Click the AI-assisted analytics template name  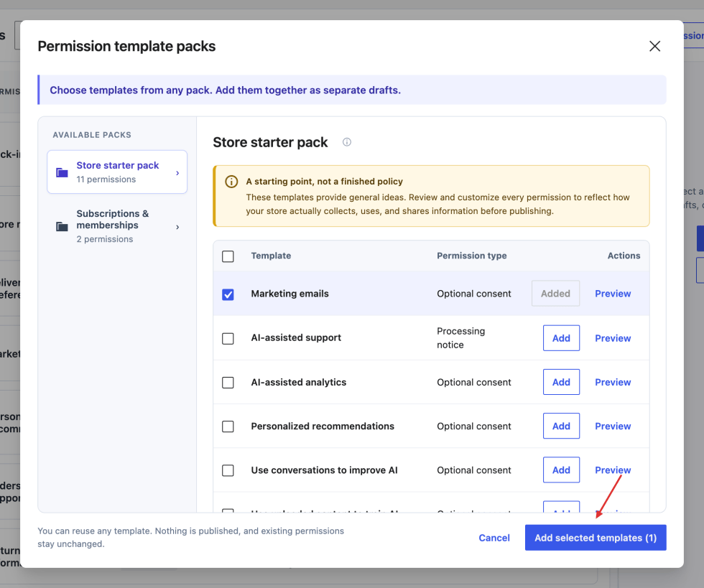pyautogui.click(x=299, y=382)
